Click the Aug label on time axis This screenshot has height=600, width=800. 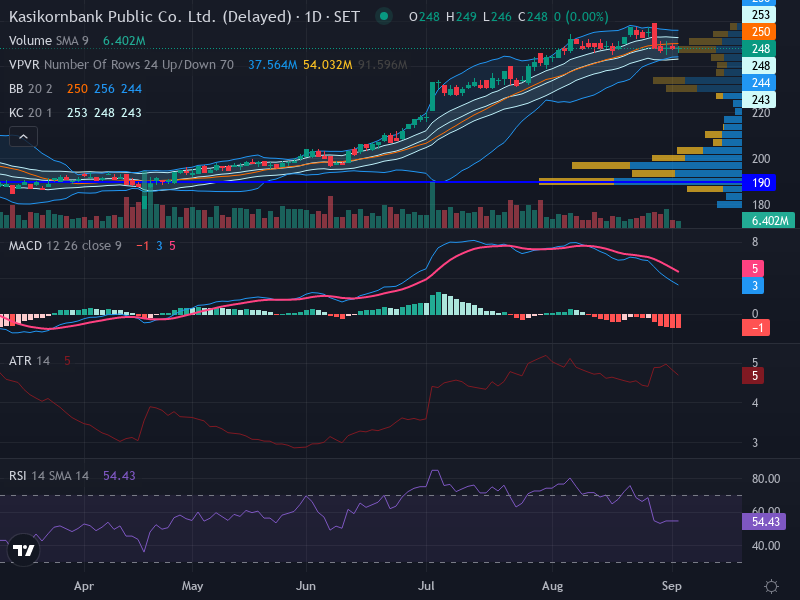[x=553, y=586]
